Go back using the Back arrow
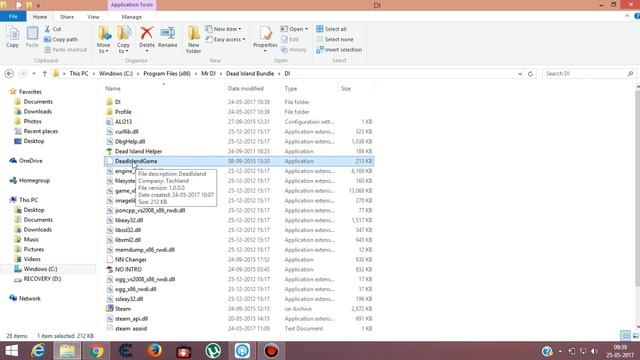Viewport: 640px width, 360px height. coord(9,74)
